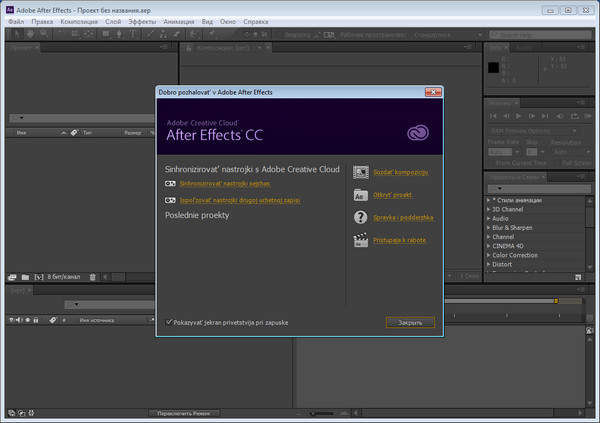Click sync icon beside Sinhronizirovat' nastrojki sejchas
600x423 pixels.
click(170, 184)
